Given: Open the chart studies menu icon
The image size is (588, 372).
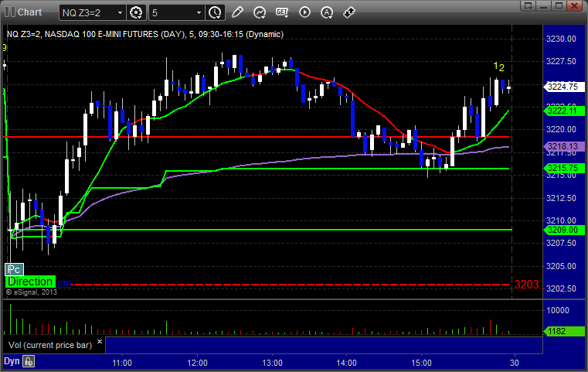Looking at the screenshot, I should (260, 12).
